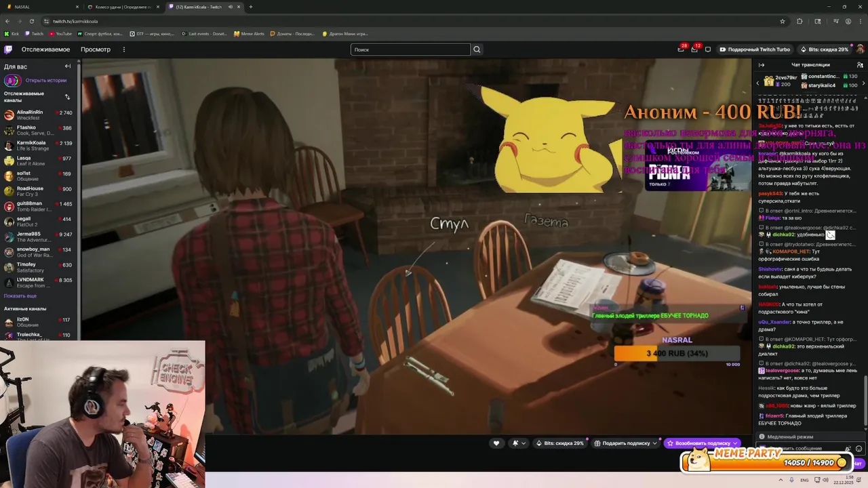Sort followed channels with the arrows icon
Screen dimensions: 868x488
[x=67, y=97]
